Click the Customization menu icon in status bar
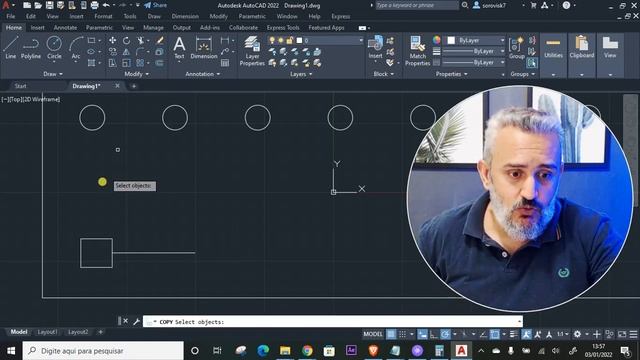 click(x=633, y=334)
